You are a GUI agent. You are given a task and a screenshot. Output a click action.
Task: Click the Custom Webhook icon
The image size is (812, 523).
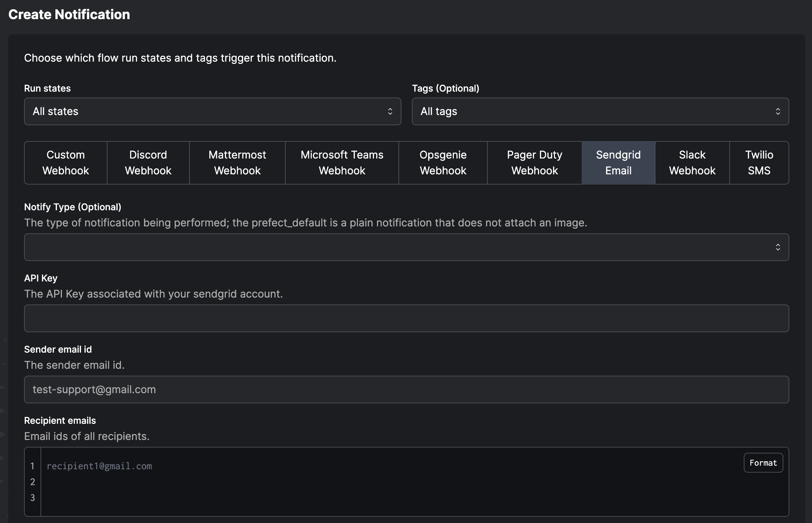point(65,162)
